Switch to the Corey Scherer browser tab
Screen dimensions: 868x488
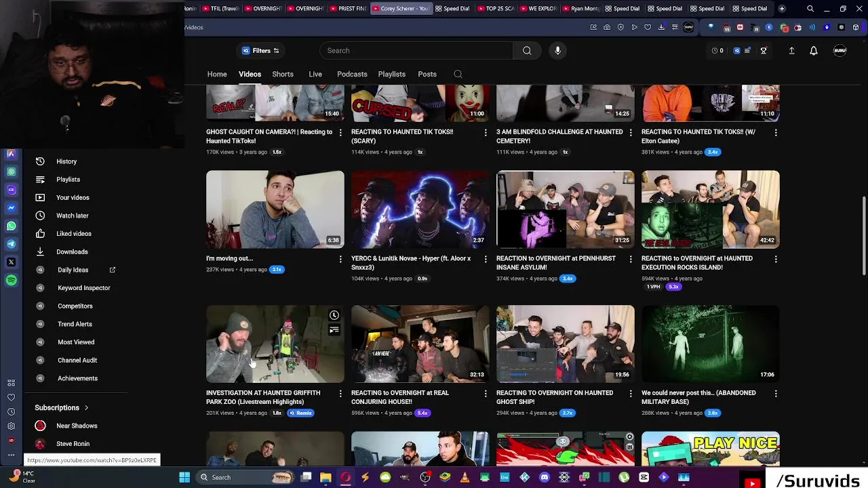click(x=400, y=9)
